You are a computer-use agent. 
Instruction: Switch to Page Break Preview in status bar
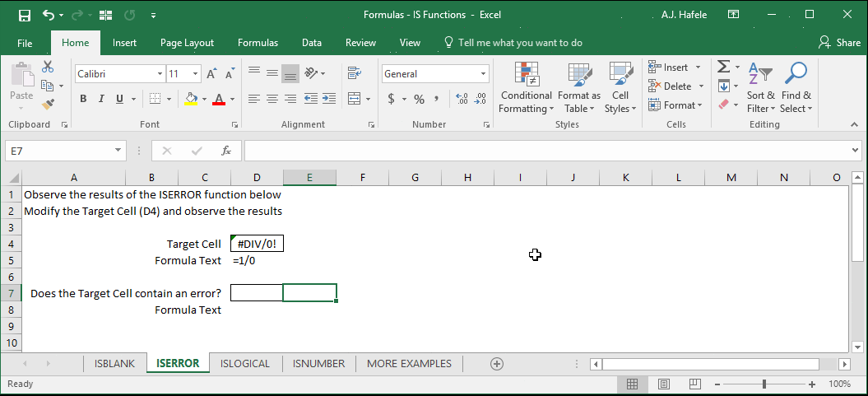[x=694, y=384]
